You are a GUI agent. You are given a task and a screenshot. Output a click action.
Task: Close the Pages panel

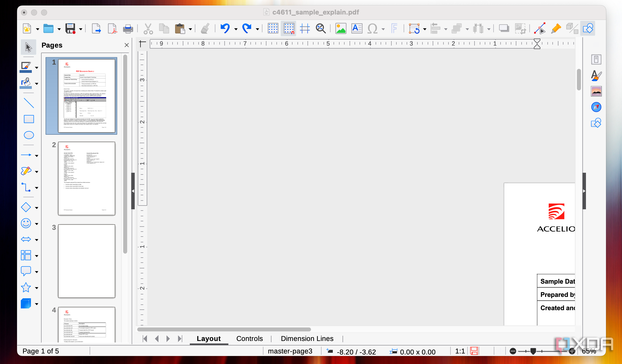click(x=127, y=45)
